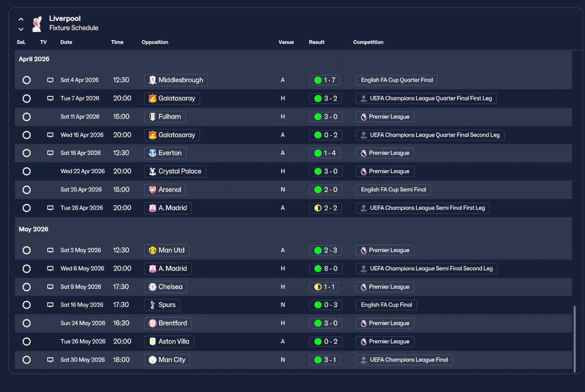The image size is (585, 392).
Task: Select the Fulham fixture radio button
Action: pyautogui.click(x=27, y=117)
